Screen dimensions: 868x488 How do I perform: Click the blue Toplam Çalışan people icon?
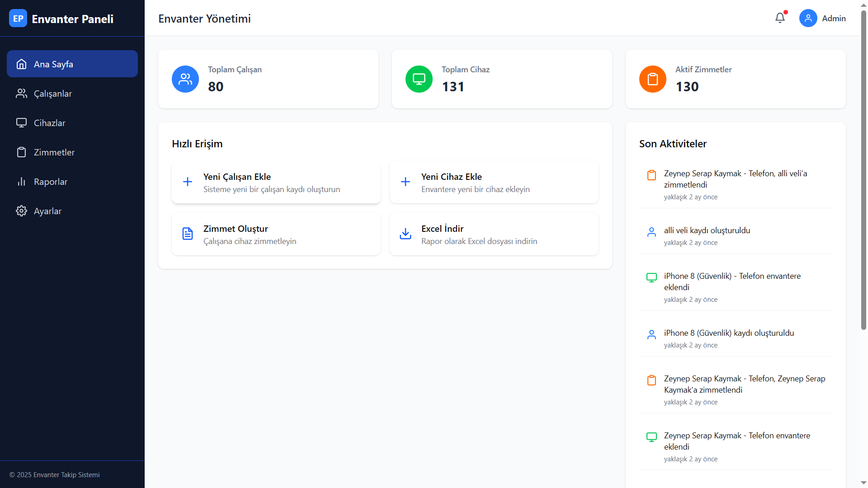click(185, 79)
